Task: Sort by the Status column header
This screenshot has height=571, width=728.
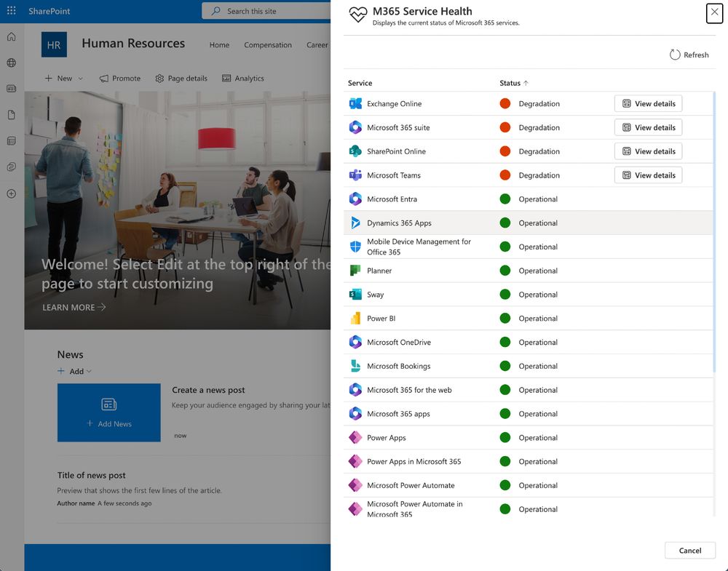Action: pyautogui.click(x=513, y=83)
